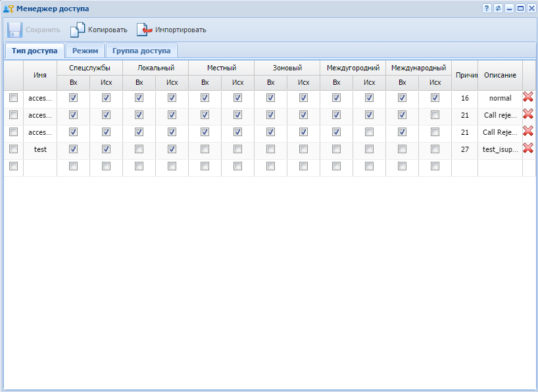Switch to the Режим tab
Viewport: 538px width, 392px height.
(x=86, y=51)
